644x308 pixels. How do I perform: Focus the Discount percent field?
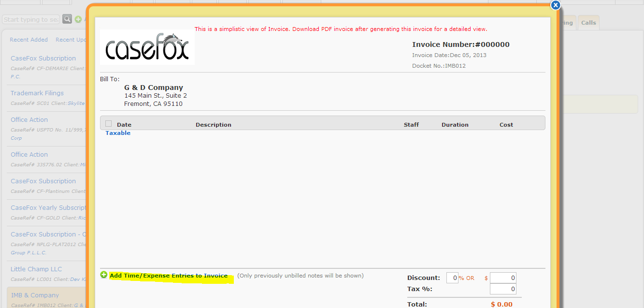(x=452, y=278)
